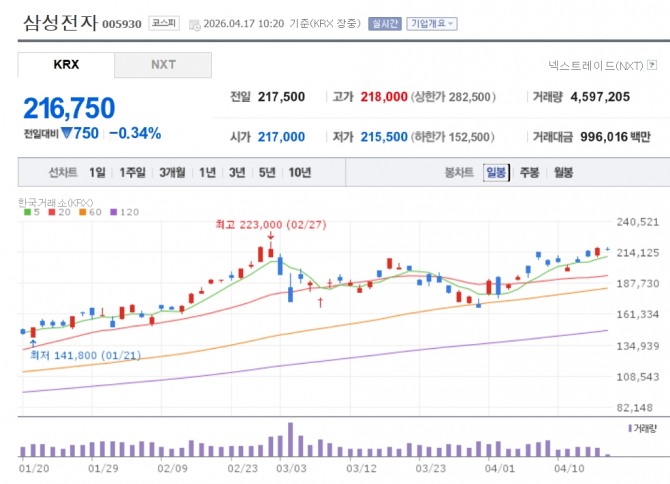This screenshot has height=484, width=670.
Task: Click the 코스피 market badge
Action: point(162,22)
